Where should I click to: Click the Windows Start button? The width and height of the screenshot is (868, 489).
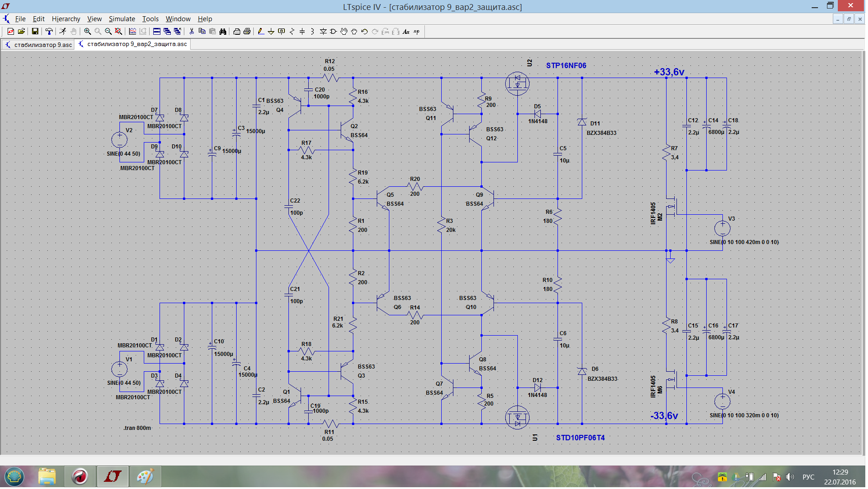pyautogui.click(x=14, y=477)
